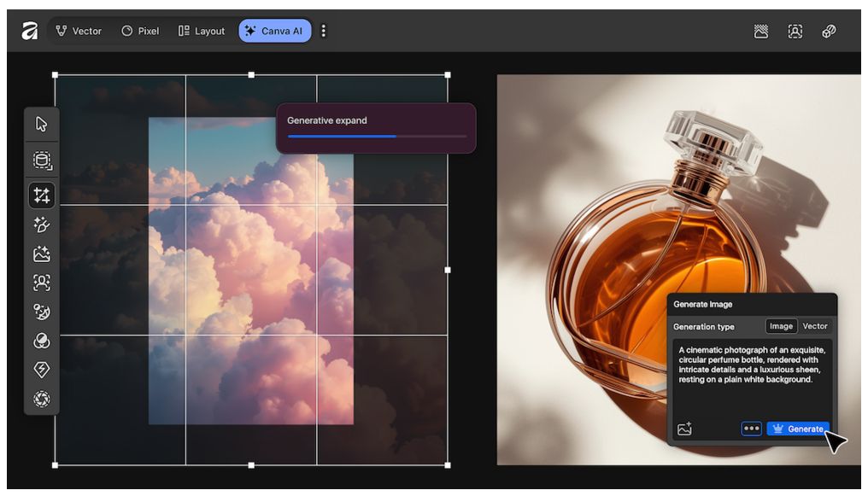Open the generate image tool in sidebar

point(41,254)
